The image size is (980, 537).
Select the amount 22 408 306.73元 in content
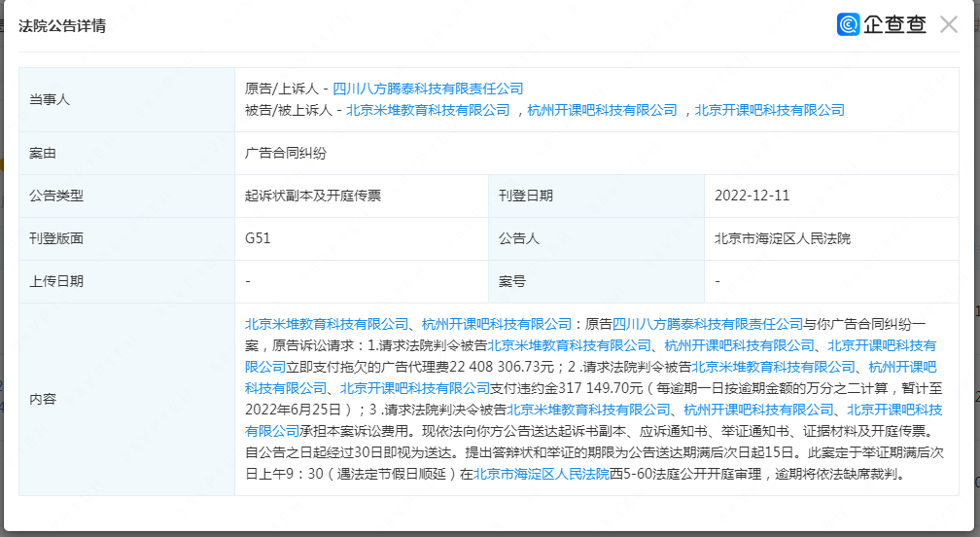click(x=502, y=367)
